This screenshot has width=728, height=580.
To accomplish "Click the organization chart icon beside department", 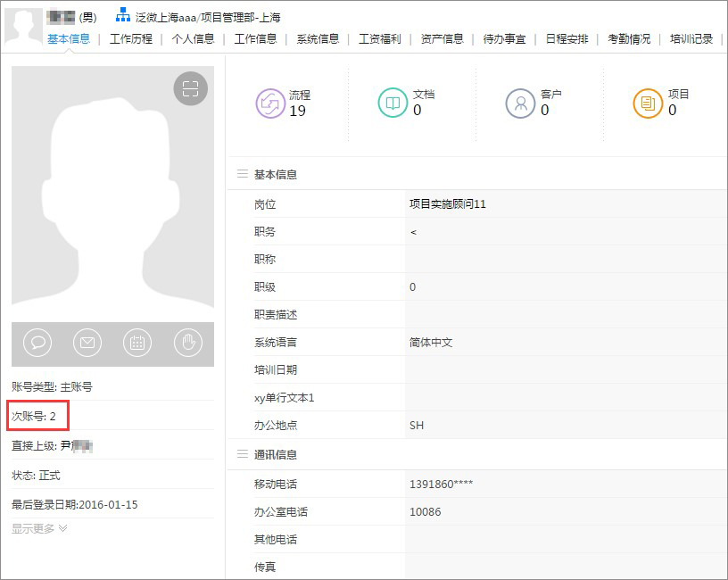I will point(123,15).
